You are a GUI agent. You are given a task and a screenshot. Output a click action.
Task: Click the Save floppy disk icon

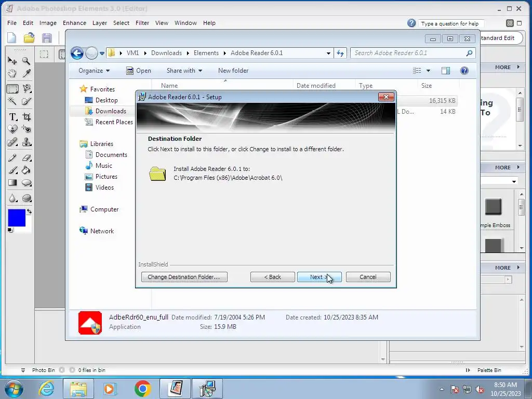pyautogui.click(x=46, y=37)
